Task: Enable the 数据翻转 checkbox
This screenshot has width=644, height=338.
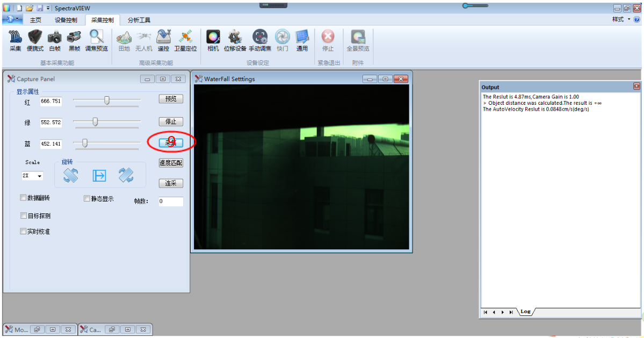Action: [23, 198]
